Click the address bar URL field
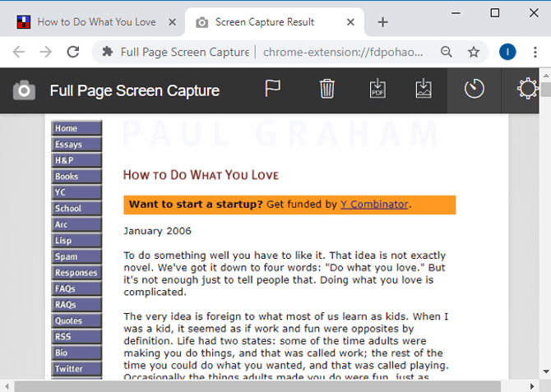The height and width of the screenshot is (392, 551). (345, 52)
